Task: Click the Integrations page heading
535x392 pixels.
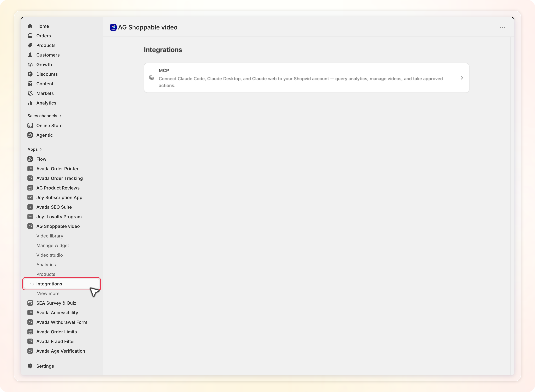Action: pos(163,50)
